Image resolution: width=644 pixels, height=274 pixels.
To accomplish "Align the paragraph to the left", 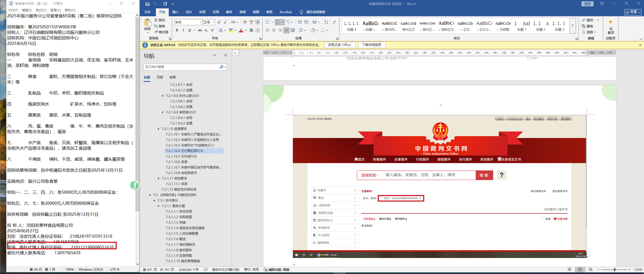I will (x=268, y=30).
